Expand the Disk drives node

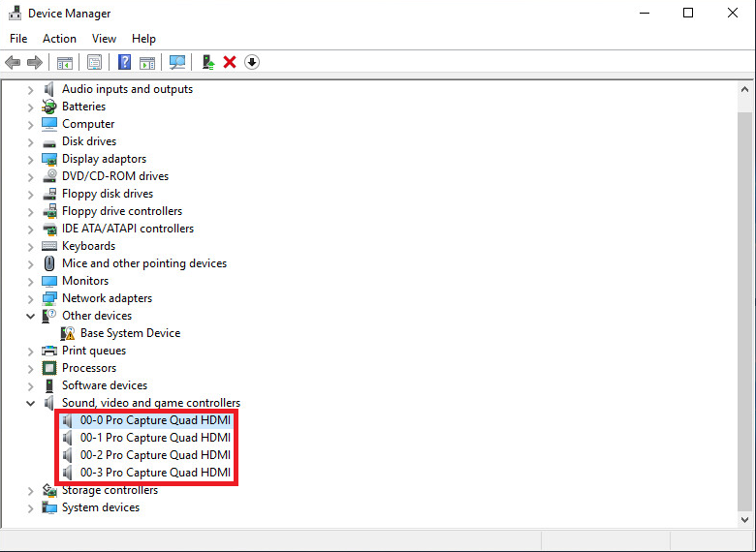[30, 142]
